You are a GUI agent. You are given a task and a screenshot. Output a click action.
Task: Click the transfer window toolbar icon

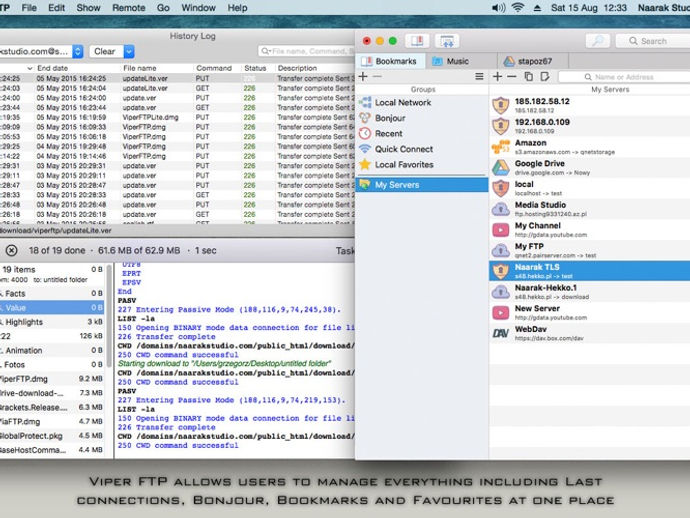tap(447, 41)
